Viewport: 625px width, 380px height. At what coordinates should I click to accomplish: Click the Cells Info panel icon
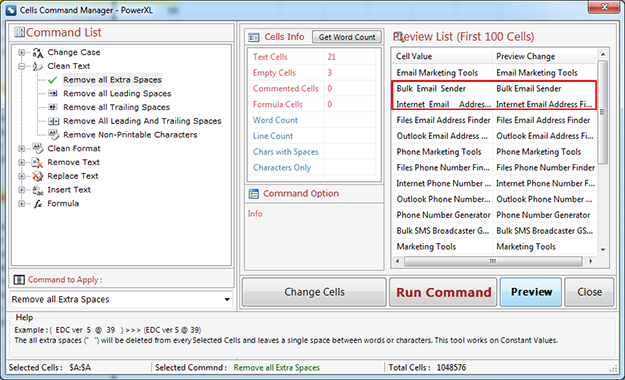(x=254, y=37)
